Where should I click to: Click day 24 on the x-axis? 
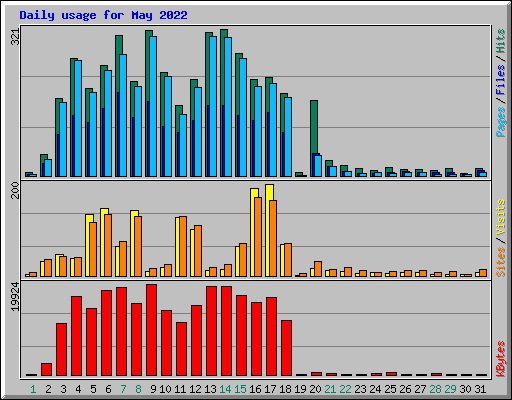tap(375, 389)
